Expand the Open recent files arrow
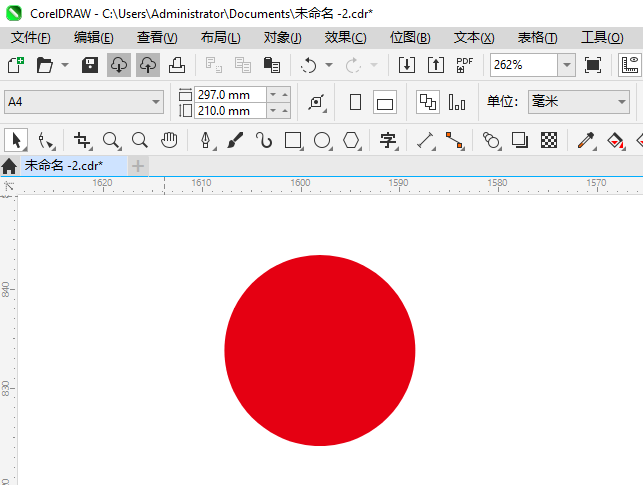Image resolution: width=643 pixels, height=485 pixels. (65, 65)
